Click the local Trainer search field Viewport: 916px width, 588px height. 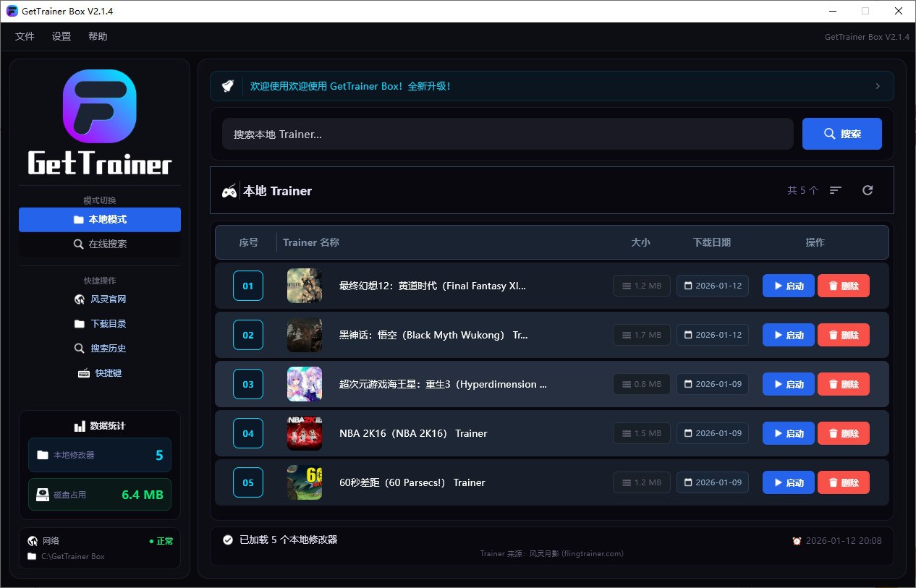pyautogui.click(x=506, y=135)
